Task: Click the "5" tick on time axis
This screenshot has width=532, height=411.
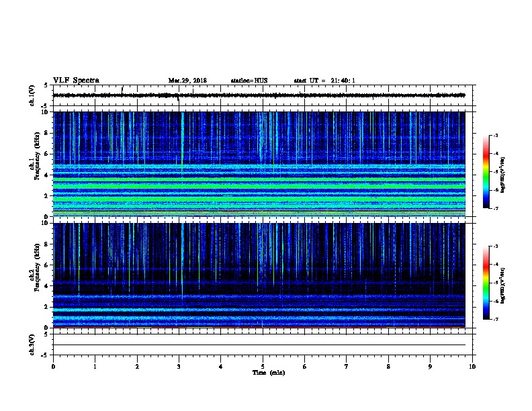Action: [263, 367]
